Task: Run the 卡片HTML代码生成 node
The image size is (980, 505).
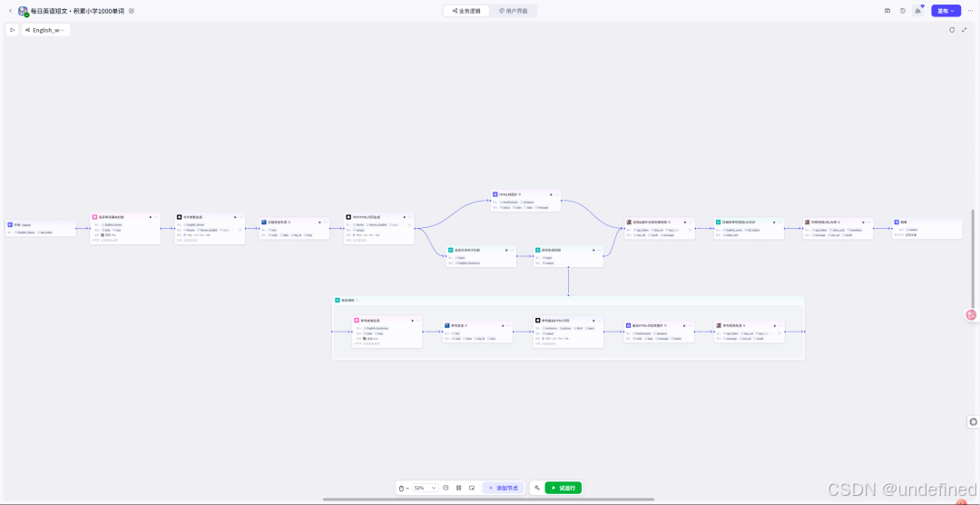Action: pyautogui.click(x=404, y=217)
